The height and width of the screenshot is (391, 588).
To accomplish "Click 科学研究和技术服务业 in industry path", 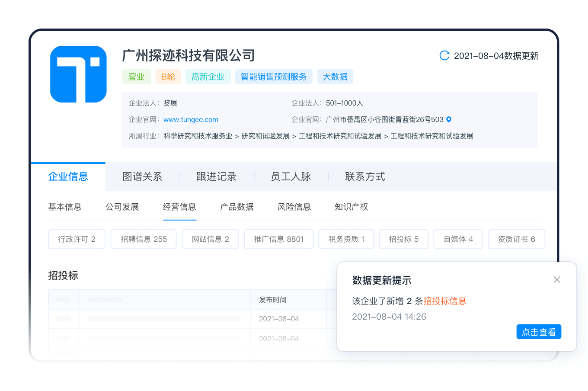I will [198, 136].
